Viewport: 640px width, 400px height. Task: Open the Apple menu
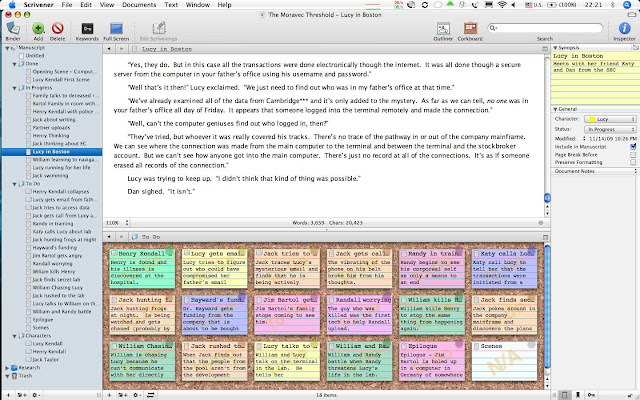click(12, 5)
